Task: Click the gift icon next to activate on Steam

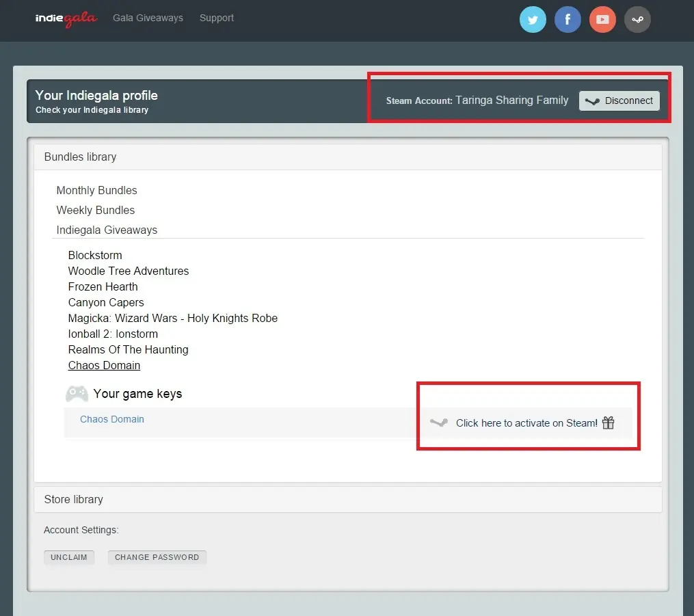Action: pos(609,423)
